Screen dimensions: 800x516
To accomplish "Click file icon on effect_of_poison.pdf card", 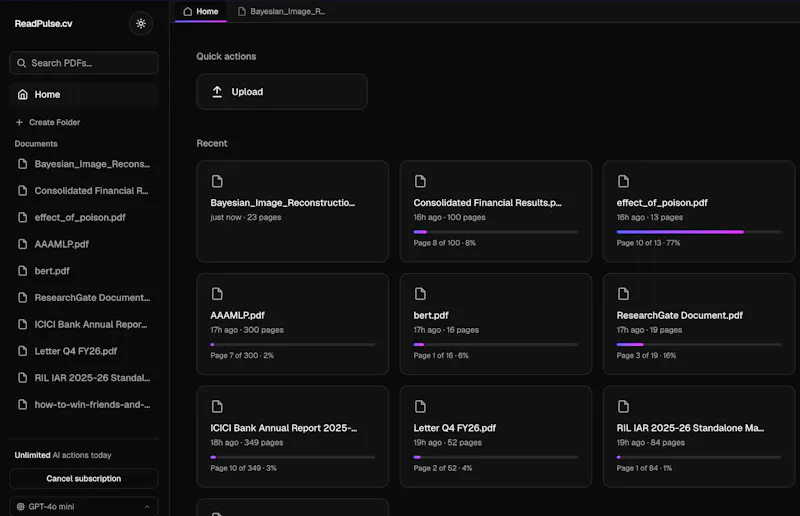I will click(623, 181).
